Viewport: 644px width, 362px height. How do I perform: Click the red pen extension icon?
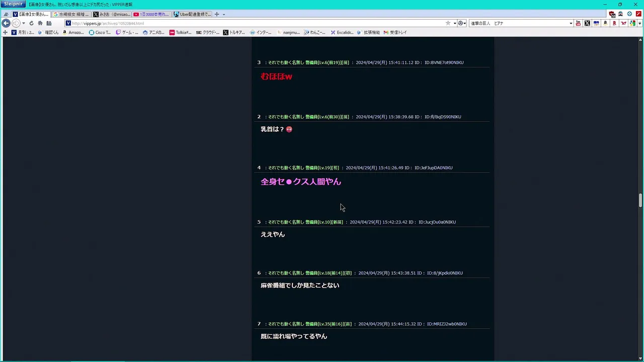tap(638, 14)
